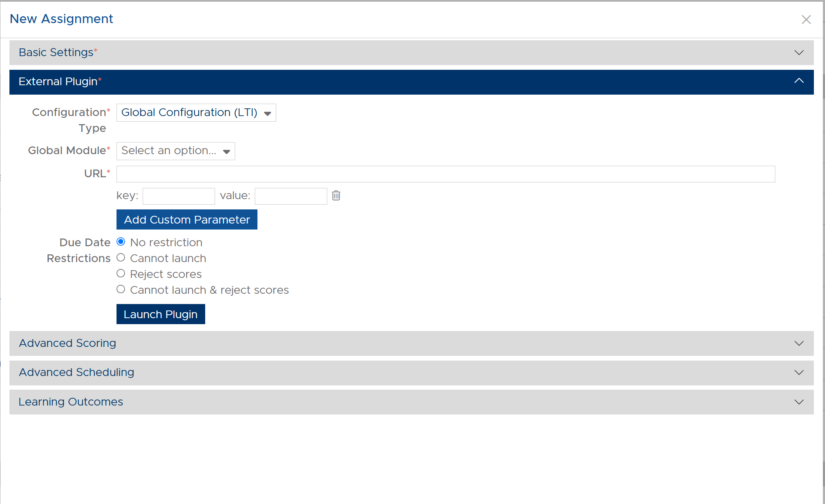Click the Launch Plugin button
Screen dimensions: 825x504
[x=161, y=314]
